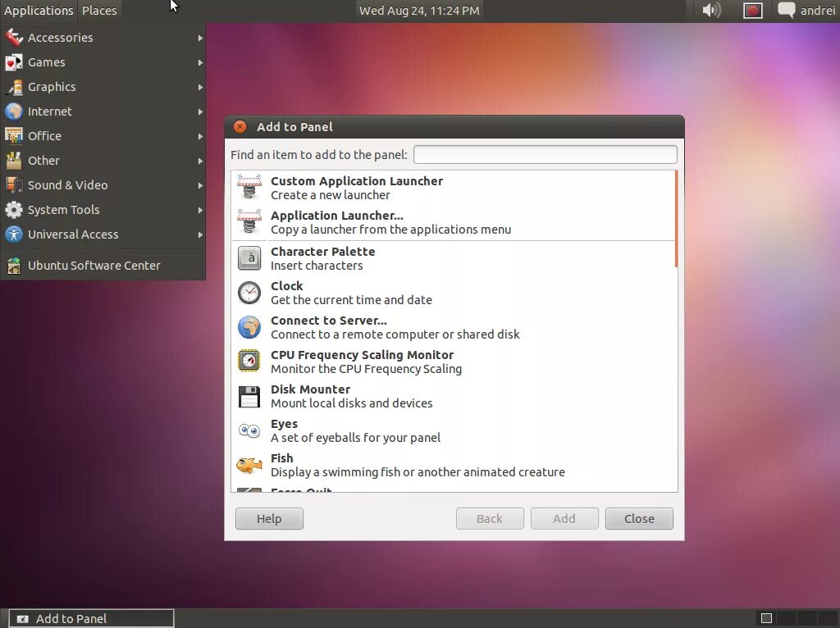Viewport: 840px width, 628px height.
Task: Click the Universal Access icon
Action: [14, 234]
